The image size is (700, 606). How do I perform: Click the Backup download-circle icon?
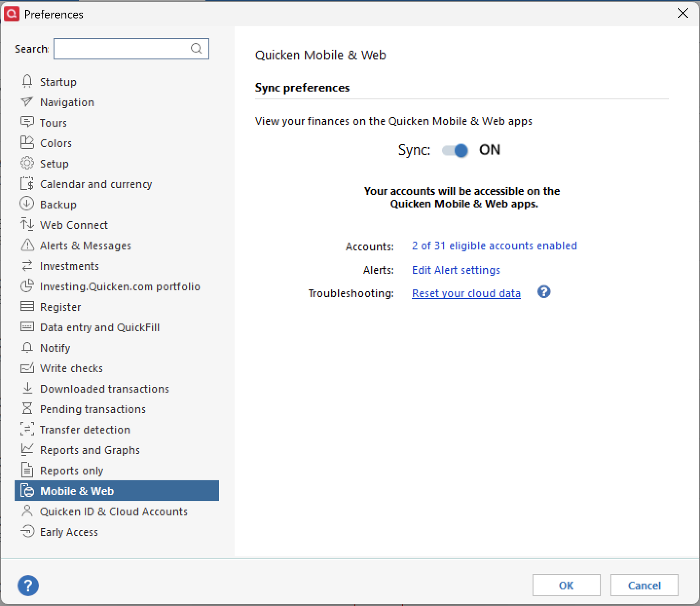click(x=27, y=204)
